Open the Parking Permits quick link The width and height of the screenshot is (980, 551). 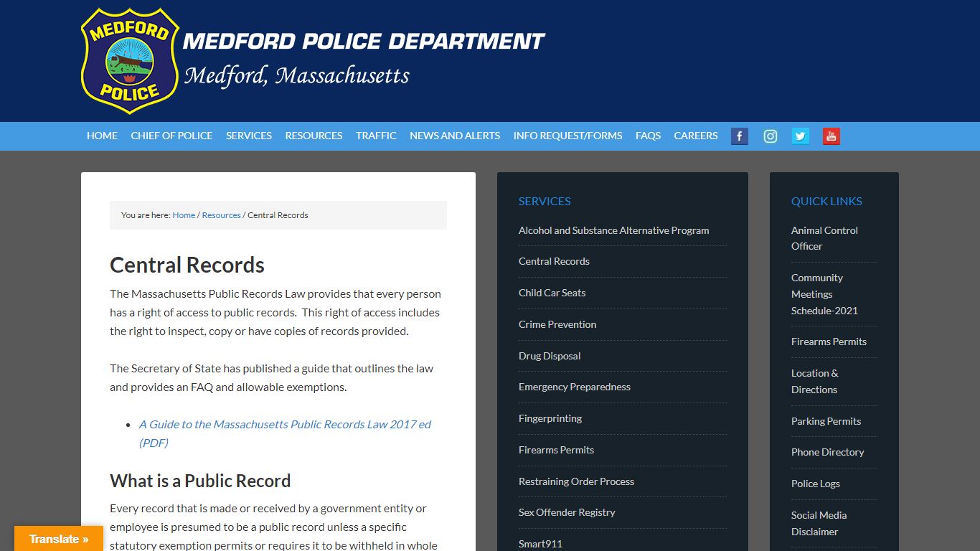826,421
